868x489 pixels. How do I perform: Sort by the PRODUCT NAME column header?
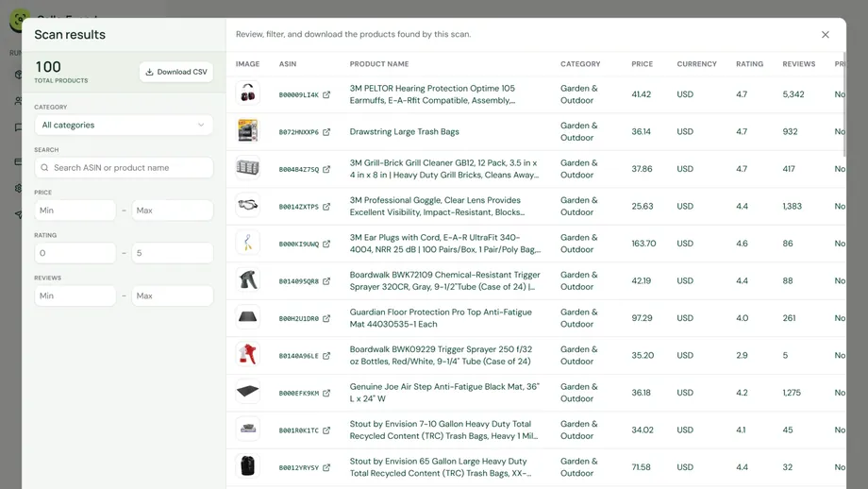click(x=379, y=64)
